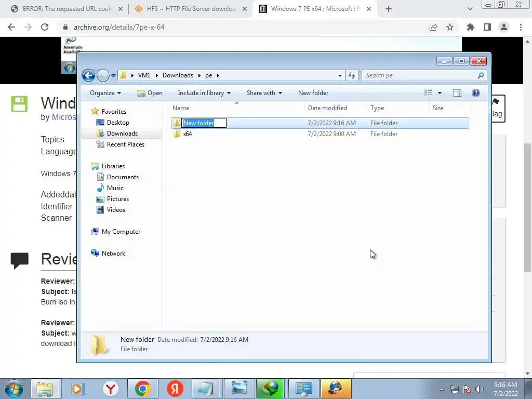Show the preview pane
Screen dimensions: 532x399
(457, 93)
